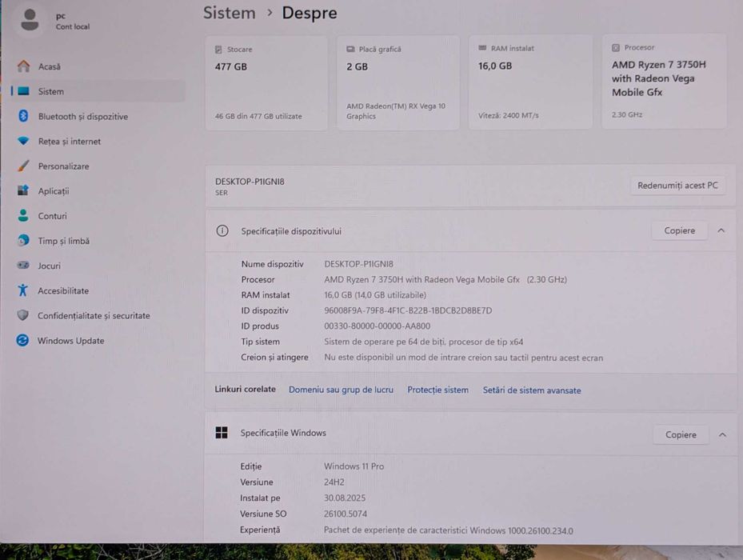Click the Procesor chip icon
743x560 pixels.
(616, 47)
